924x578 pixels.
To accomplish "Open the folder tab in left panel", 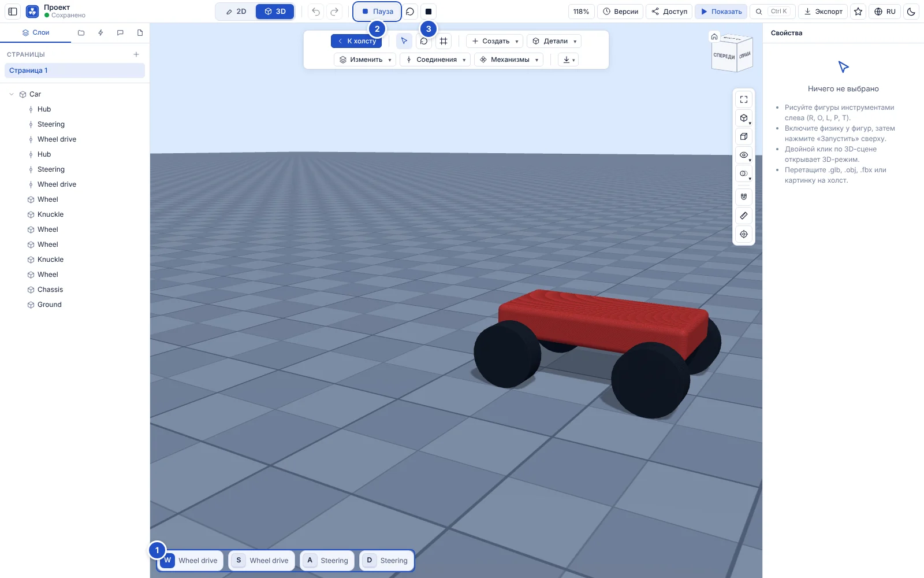I will [81, 33].
